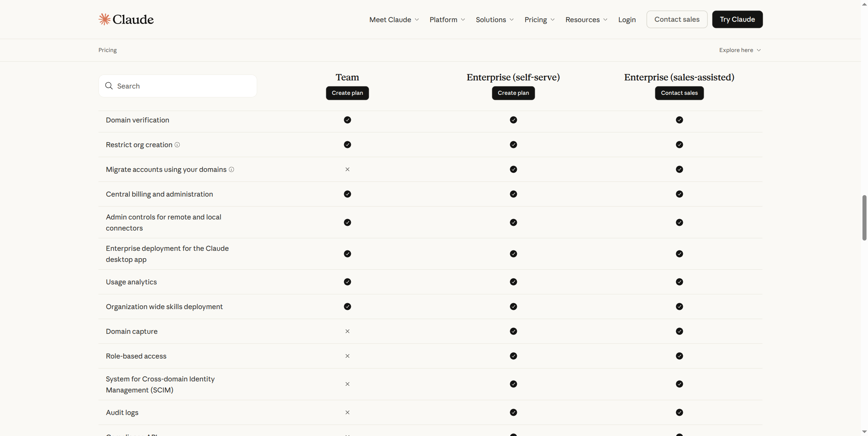Viewport: 868px width, 436px height.
Task: Click Migrate accounts using your domains label
Action: pos(166,169)
